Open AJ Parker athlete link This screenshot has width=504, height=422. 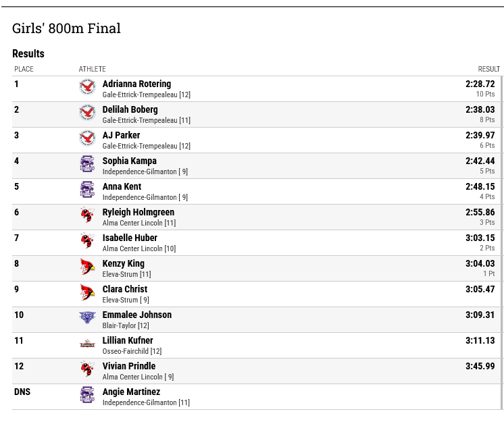click(x=121, y=135)
